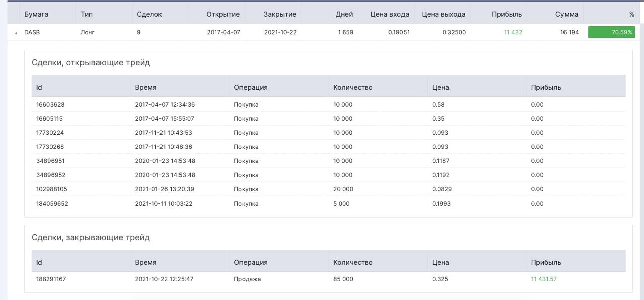Click the 11 431.57 profit value
The width and height of the screenshot is (644, 300).
[544, 279]
